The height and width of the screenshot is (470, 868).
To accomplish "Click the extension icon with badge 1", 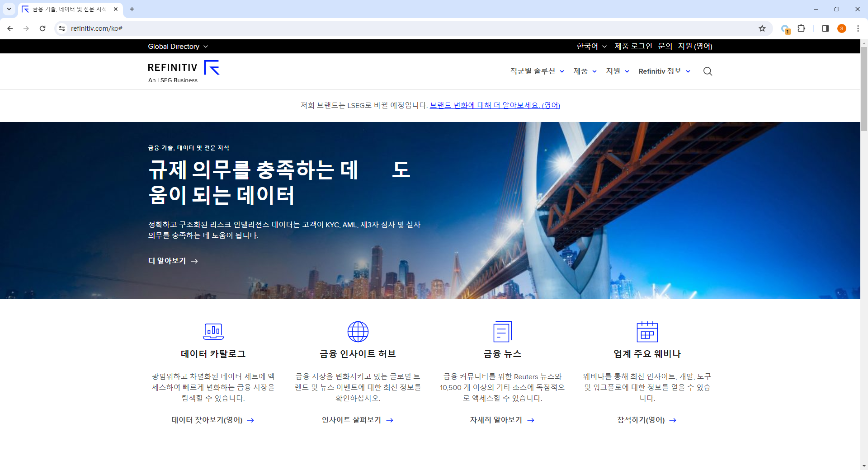I will click(x=785, y=29).
